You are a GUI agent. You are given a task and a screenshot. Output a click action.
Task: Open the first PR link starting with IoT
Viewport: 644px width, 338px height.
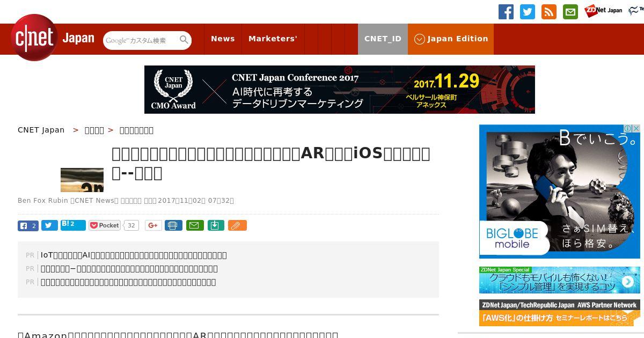[134, 255]
